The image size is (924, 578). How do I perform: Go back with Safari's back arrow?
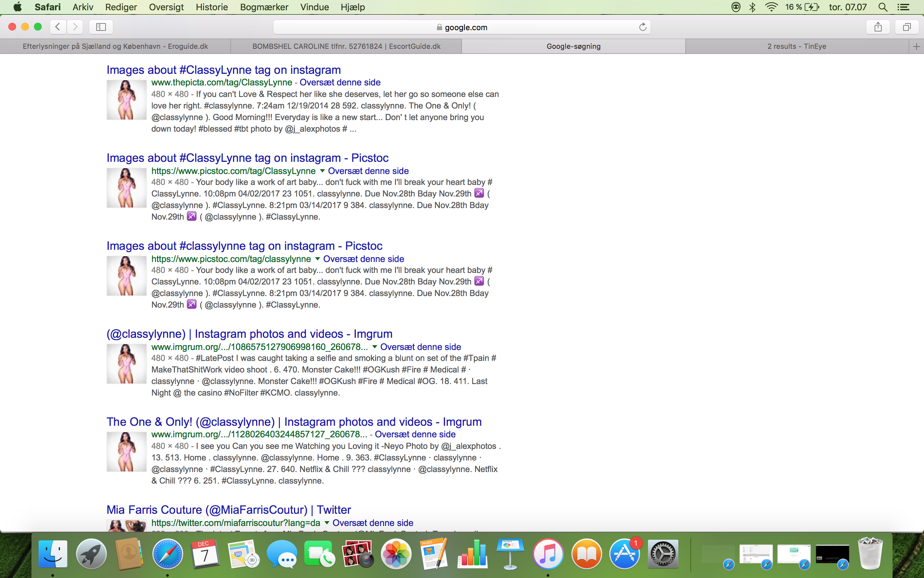(58, 27)
